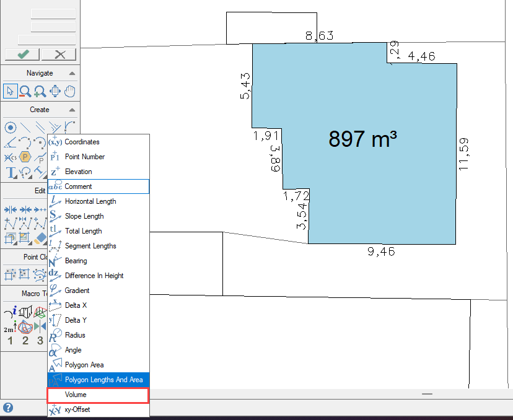The height and width of the screenshot is (420, 513).
Task: Collapse the Navigate panel section
Action: 72,73
